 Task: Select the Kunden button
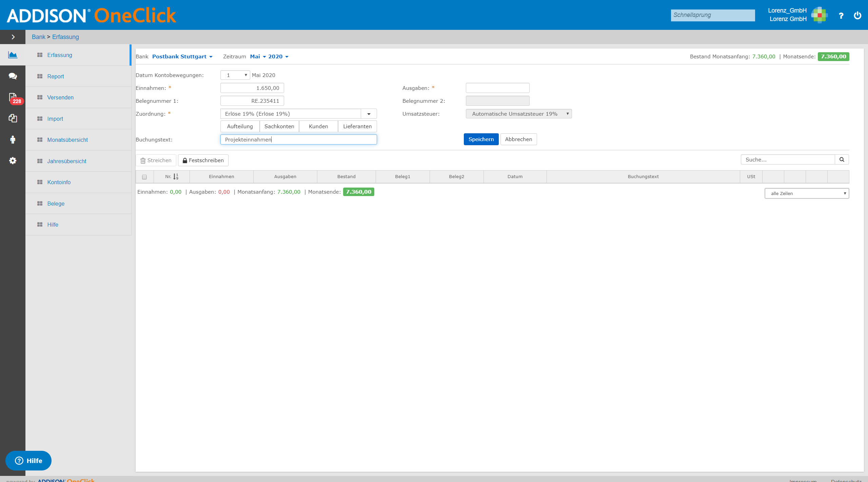click(318, 127)
